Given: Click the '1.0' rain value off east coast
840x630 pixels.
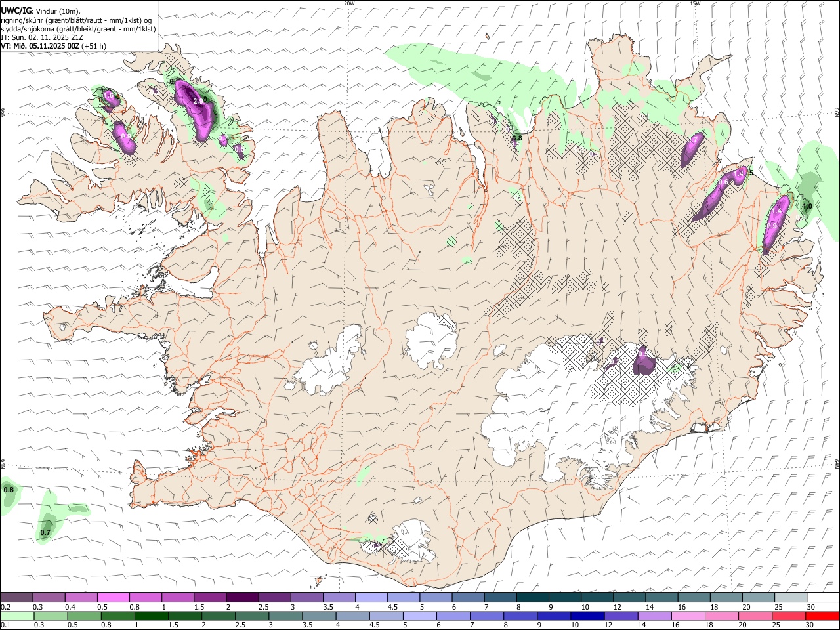Looking at the screenshot, I should pos(807,206).
